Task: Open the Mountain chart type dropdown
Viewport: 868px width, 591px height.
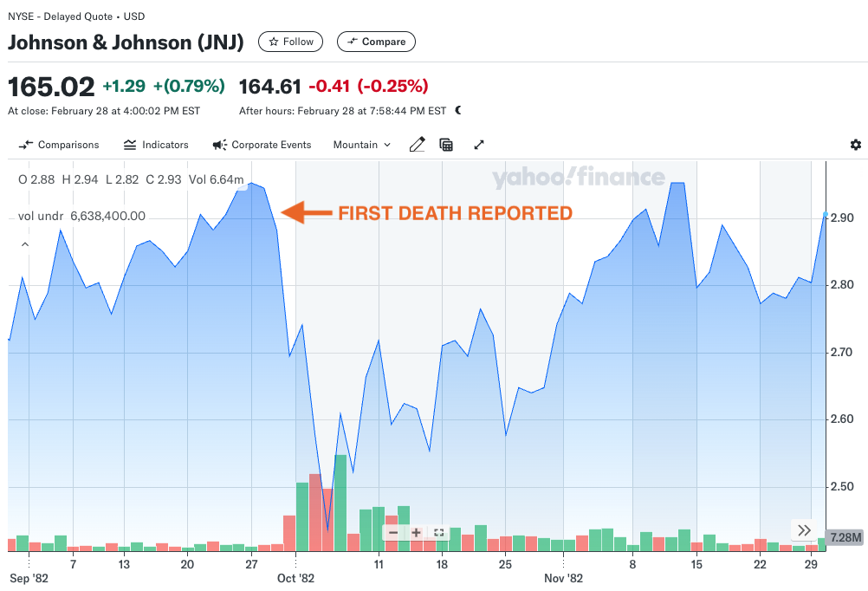Action: tap(361, 145)
